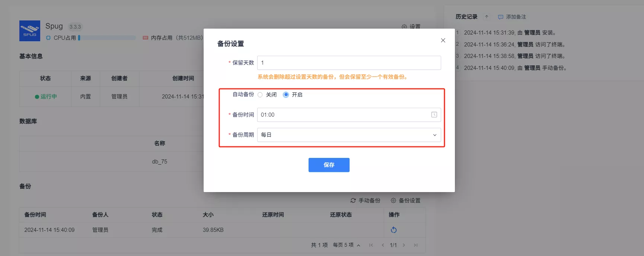Select the 开启 auto backup radio
644x256 pixels.
(x=286, y=95)
